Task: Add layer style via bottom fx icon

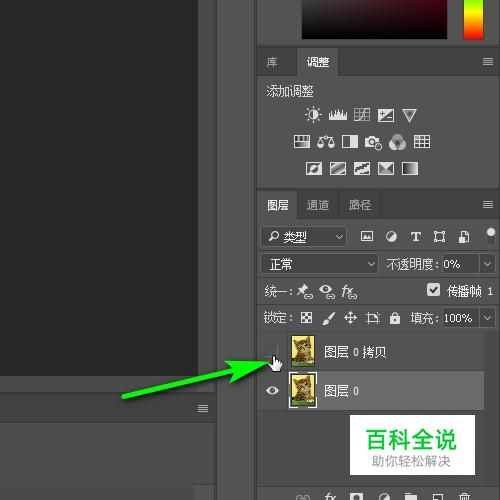Action: click(x=330, y=497)
